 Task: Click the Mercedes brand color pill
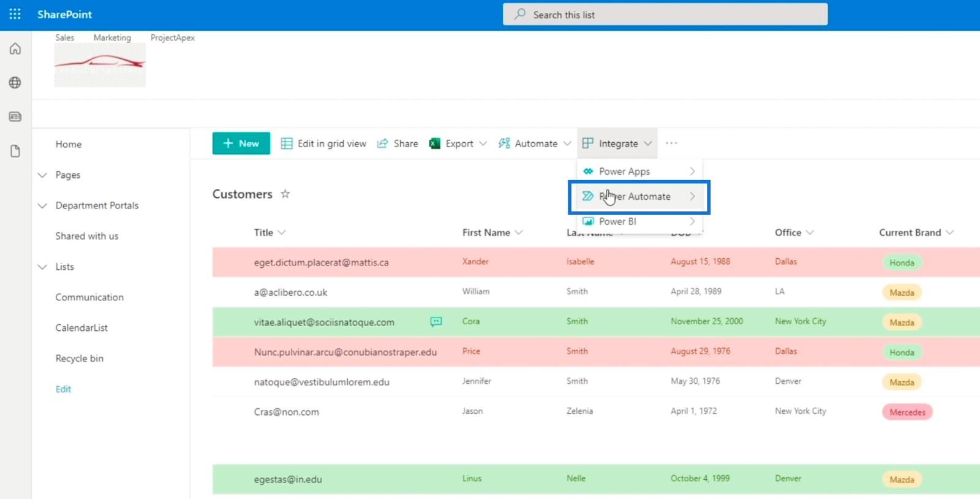907,412
